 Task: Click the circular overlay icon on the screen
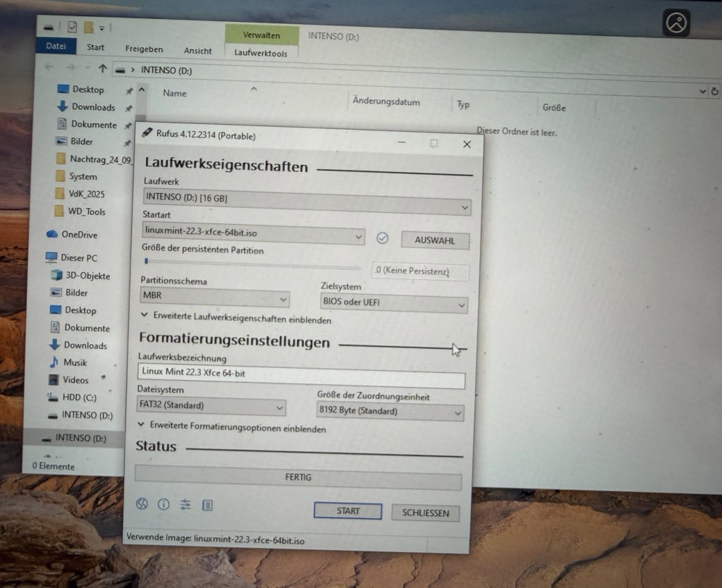[x=676, y=23]
